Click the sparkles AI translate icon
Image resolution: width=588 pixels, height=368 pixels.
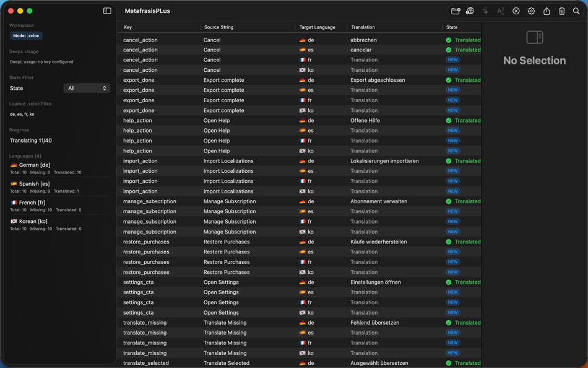coord(486,11)
